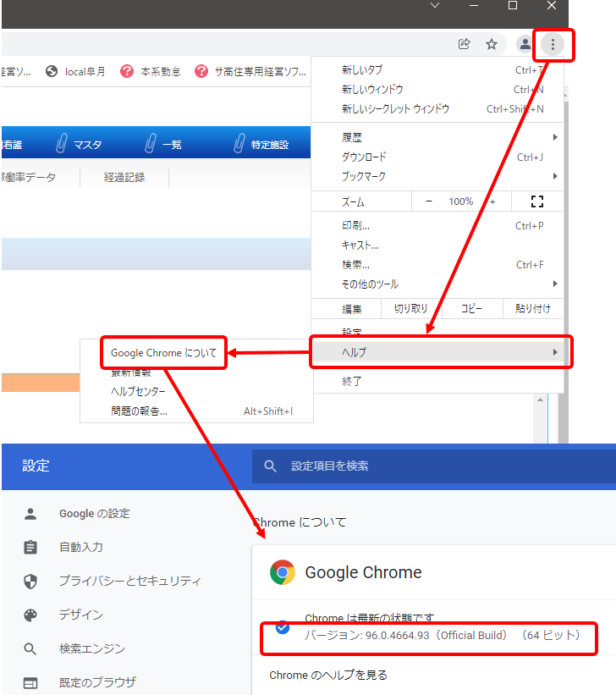
Task: Open the local皐月 bookmark
Action: click(x=76, y=72)
